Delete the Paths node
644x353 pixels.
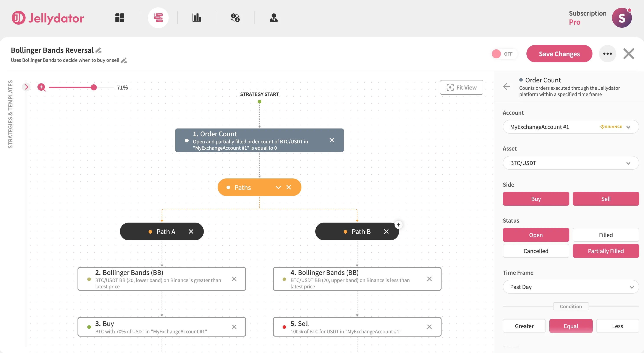(289, 187)
